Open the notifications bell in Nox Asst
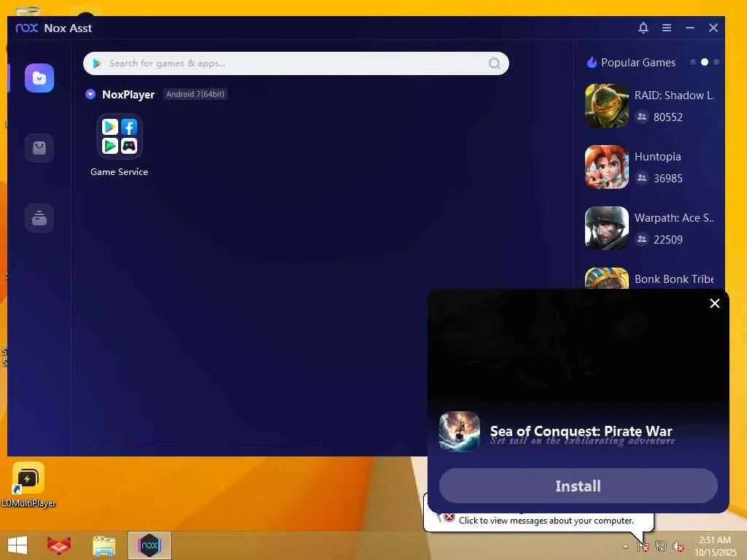The width and height of the screenshot is (747, 560). coord(643,28)
